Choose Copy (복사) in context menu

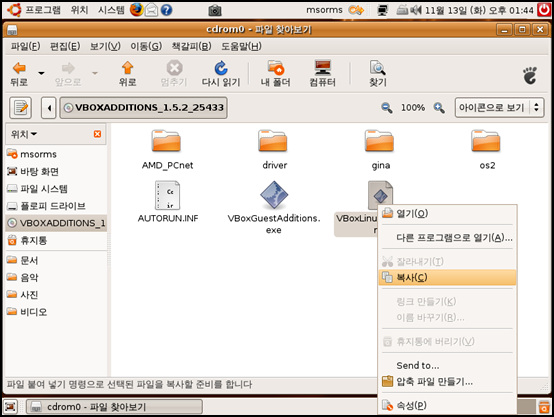pyautogui.click(x=447, y=277)
